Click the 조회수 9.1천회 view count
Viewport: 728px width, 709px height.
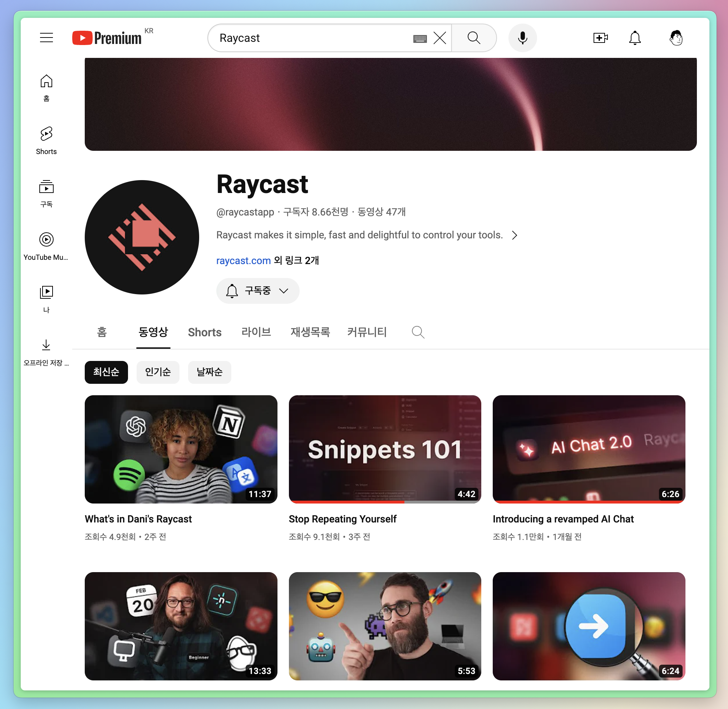(314, 537)
